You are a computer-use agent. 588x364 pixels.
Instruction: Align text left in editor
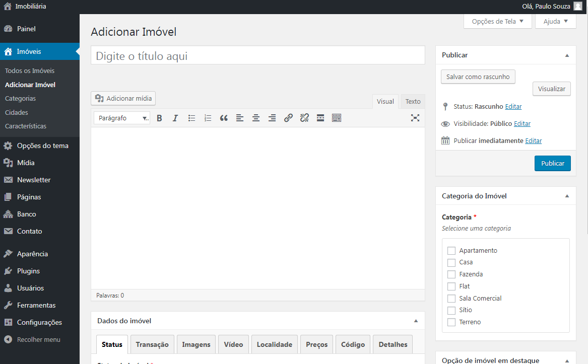pos(240,118)
